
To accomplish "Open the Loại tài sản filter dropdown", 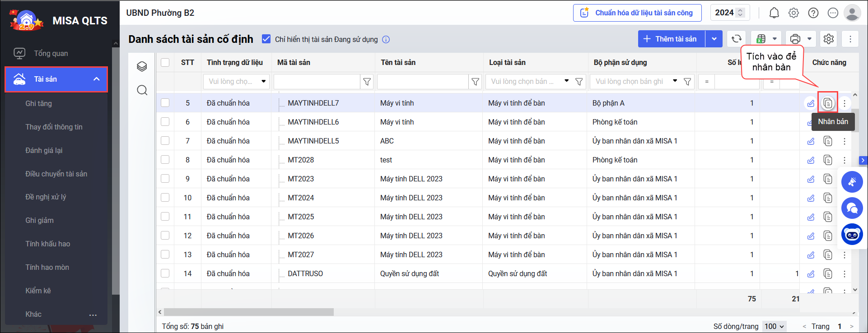I will [566, 81].
